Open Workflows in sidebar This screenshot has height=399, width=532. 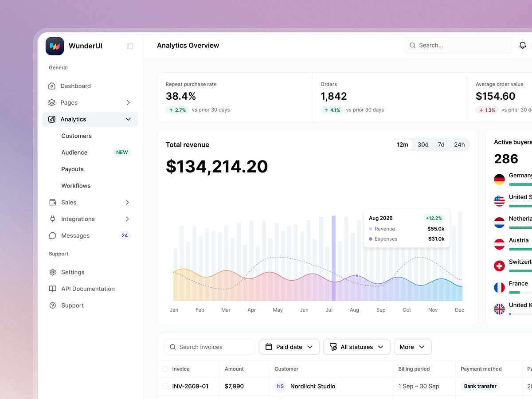pos(76,186)
